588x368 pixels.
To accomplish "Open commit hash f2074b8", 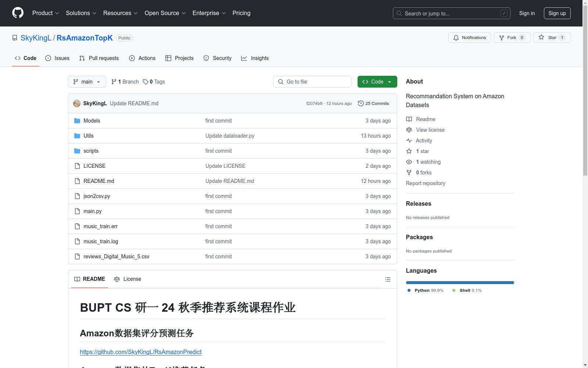I will (314, 103).
